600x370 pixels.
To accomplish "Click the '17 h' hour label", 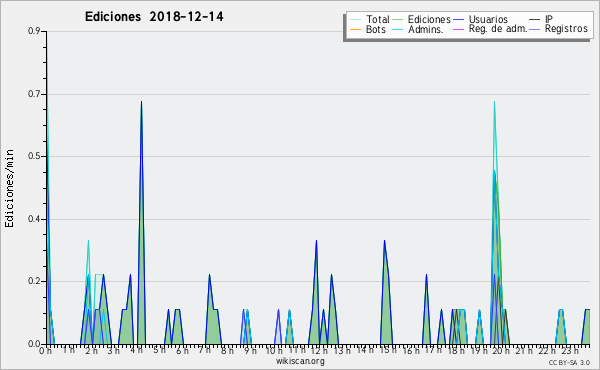I will [x=433, y=350].
